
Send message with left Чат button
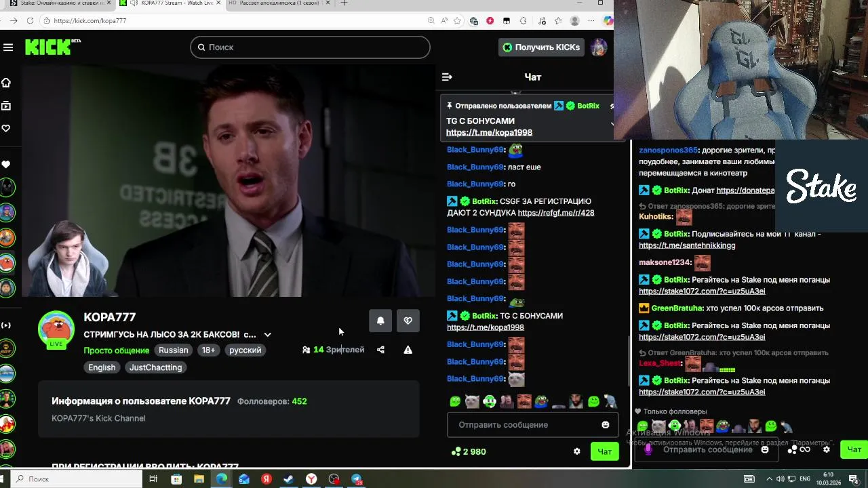[x=604, y=451]
